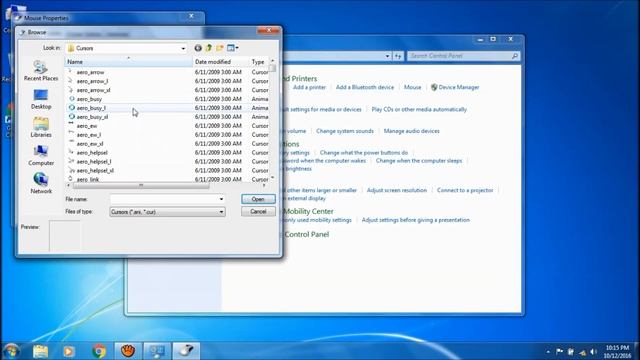Expand the Control Panel address bar dropdown
This screenshot has width=640, height=360.
[387, 56]
